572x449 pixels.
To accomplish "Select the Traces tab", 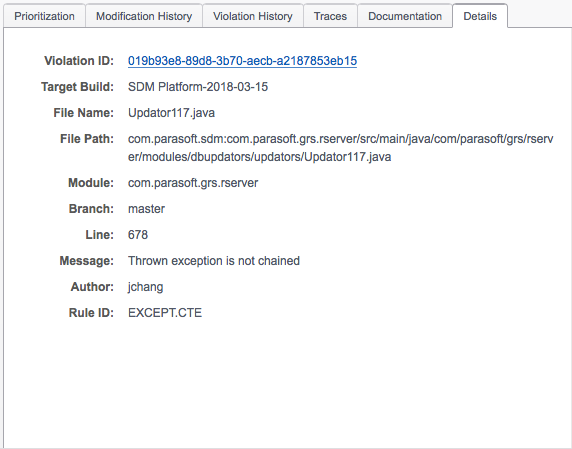I will point(330,16).
